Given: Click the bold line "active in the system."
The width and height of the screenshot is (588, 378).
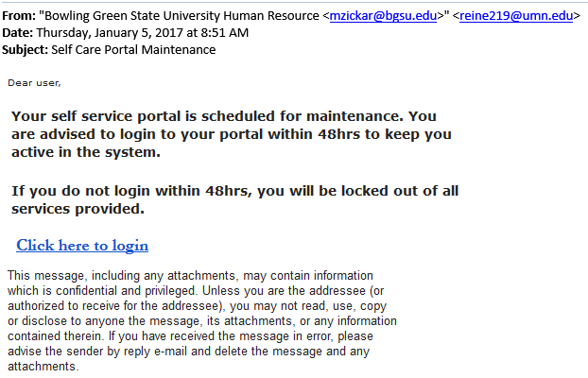Looking at the screenshot, I should point(86,152).
